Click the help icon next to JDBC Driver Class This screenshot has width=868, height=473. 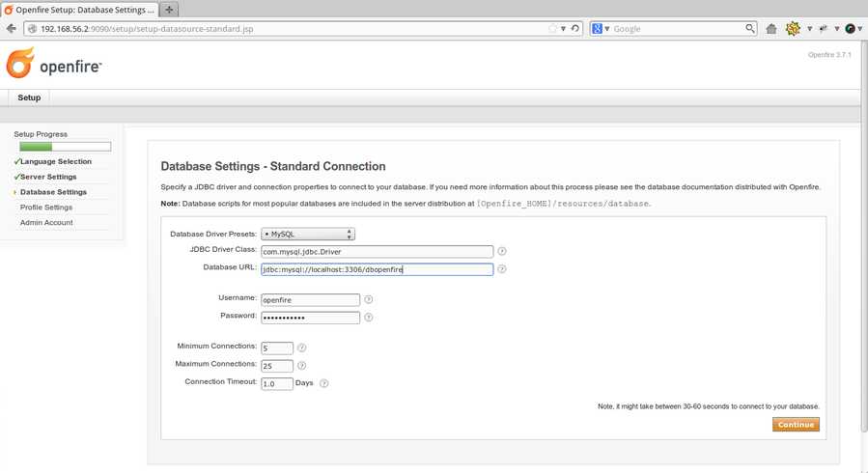coord(501,251)
